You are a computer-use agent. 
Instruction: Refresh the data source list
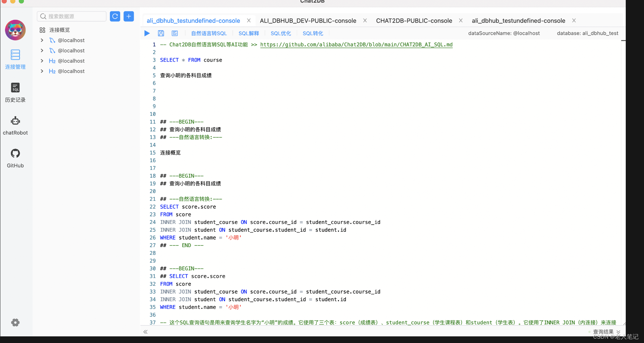point(115,16)
